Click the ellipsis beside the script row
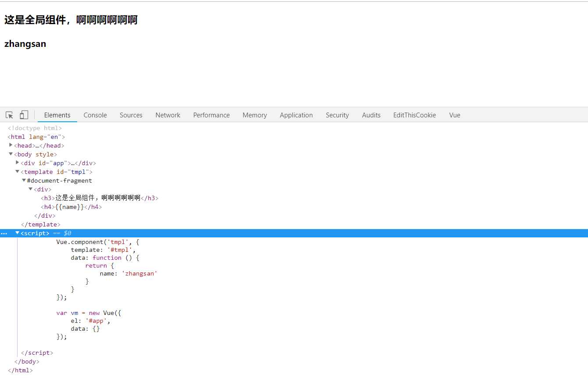588x378 pixels. [4, 233]
